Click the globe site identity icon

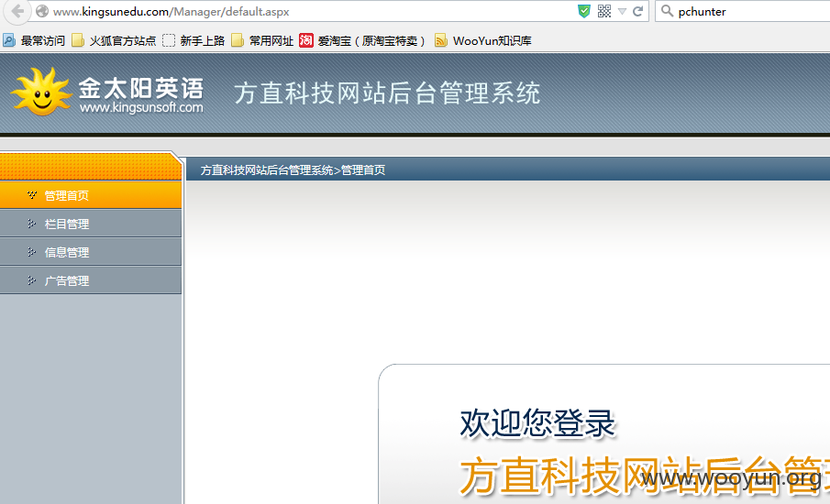[x=42, y=11]
